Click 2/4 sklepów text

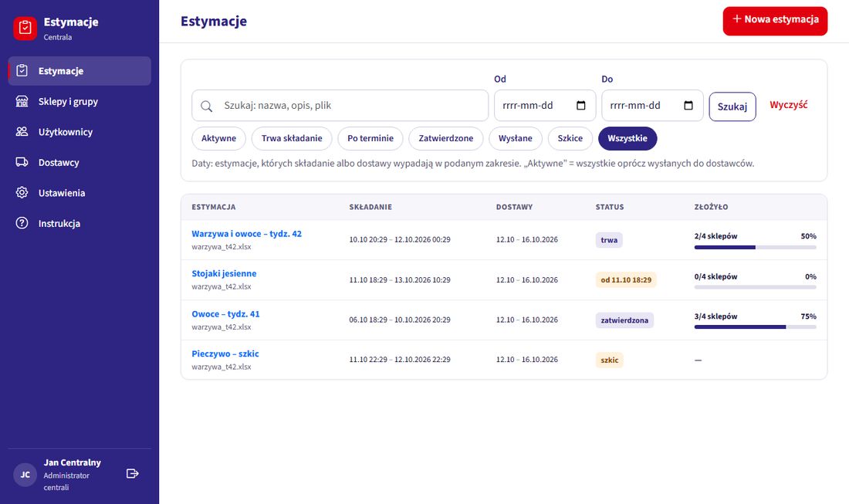pos(715,237)
